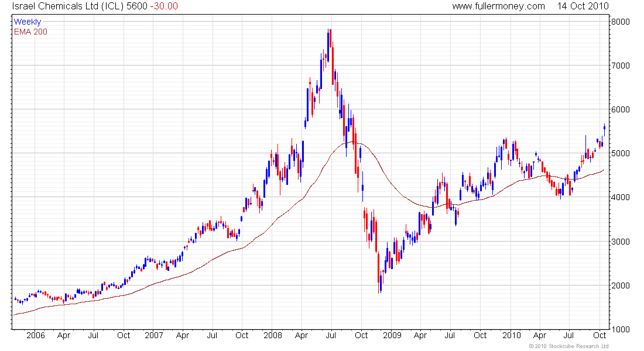644x351 pixels.
Task: Click the '5000' price axis label
Action: coord(621,153)
